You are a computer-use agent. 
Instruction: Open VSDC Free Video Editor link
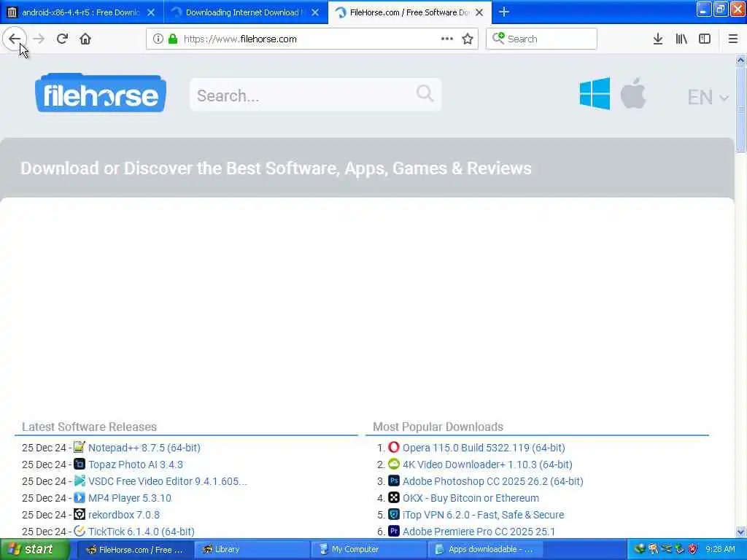[168, 481]
